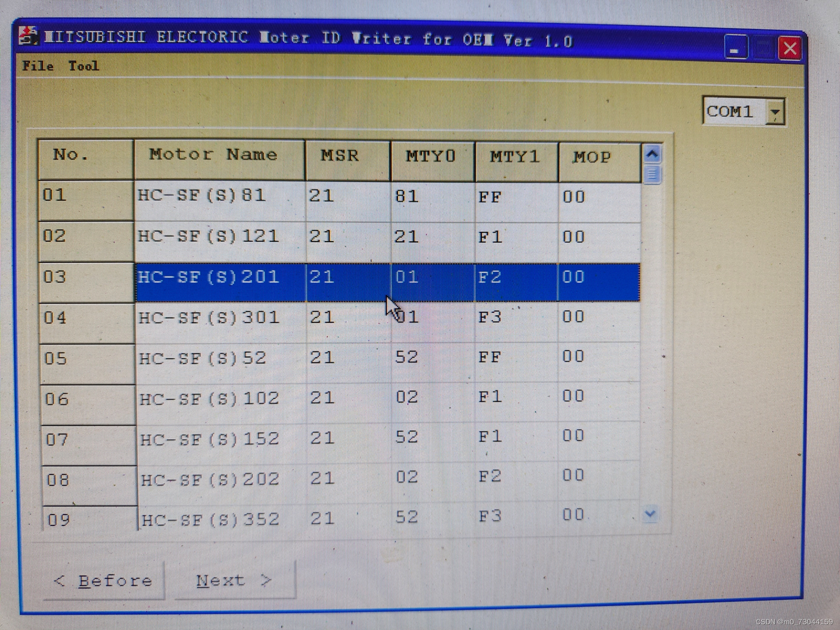Click MOP value 00 in row 02
This screenshot has width=840, height=630.
click(x=599, y=242)
